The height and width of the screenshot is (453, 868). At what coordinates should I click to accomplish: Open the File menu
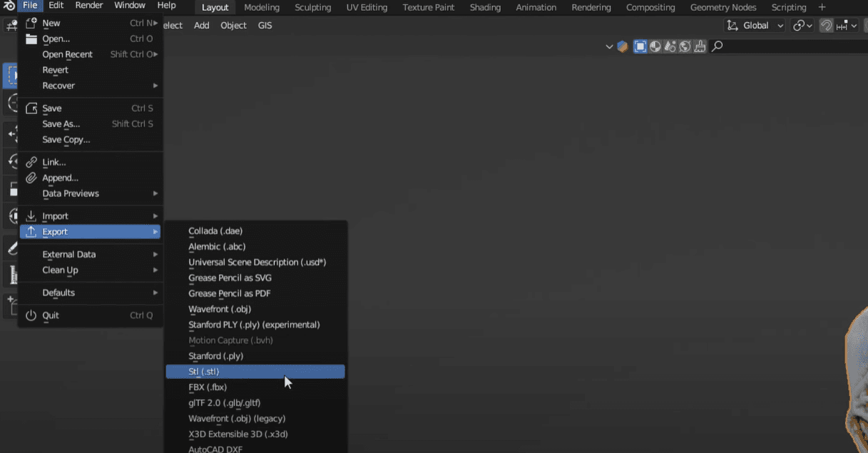30,6
